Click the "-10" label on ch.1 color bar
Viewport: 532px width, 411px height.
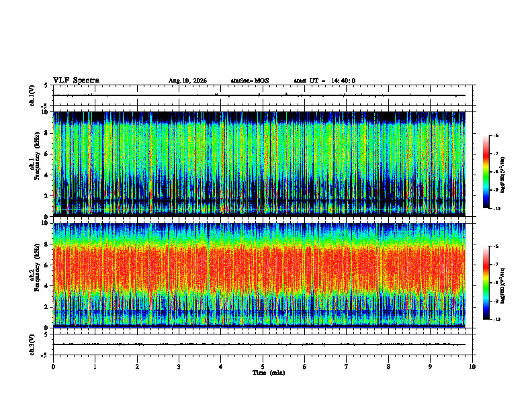[496, 209]
